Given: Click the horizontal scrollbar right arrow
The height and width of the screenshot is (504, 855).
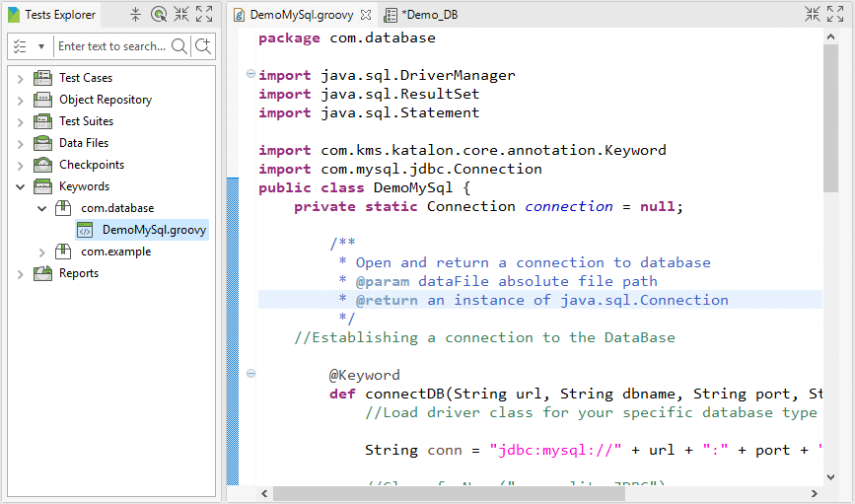Looking at the screenshot, I should [x=815, y=493].
